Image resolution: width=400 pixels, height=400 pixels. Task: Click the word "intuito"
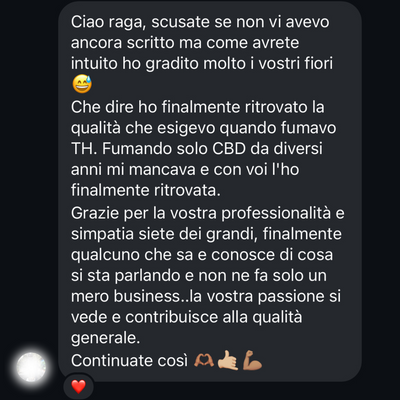[94, 64]
